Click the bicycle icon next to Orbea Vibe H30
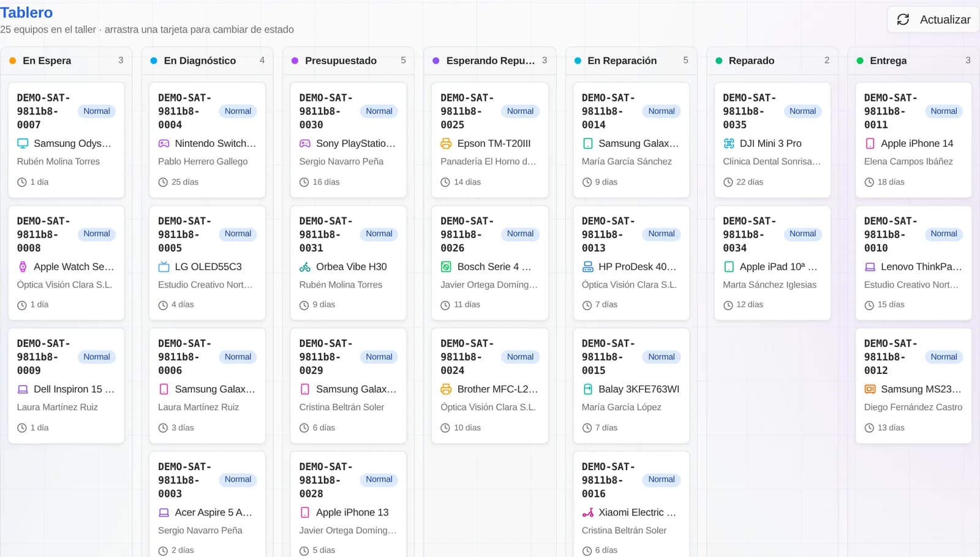 coord(305,267)
